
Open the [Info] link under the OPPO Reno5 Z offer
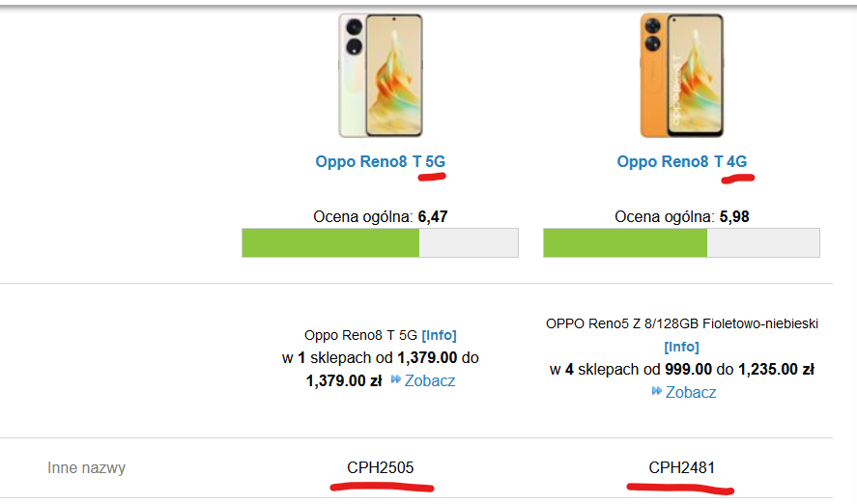681,346
